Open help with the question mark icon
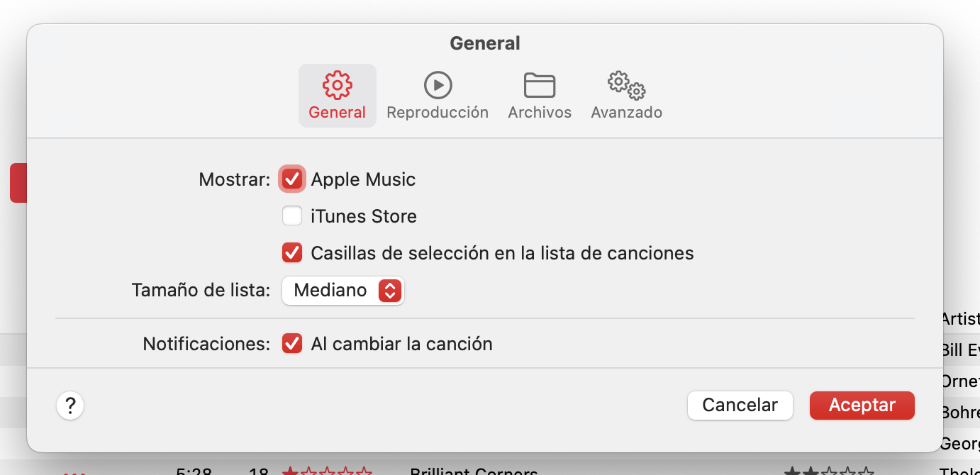The image size is (980, 475). click(70, 406)
